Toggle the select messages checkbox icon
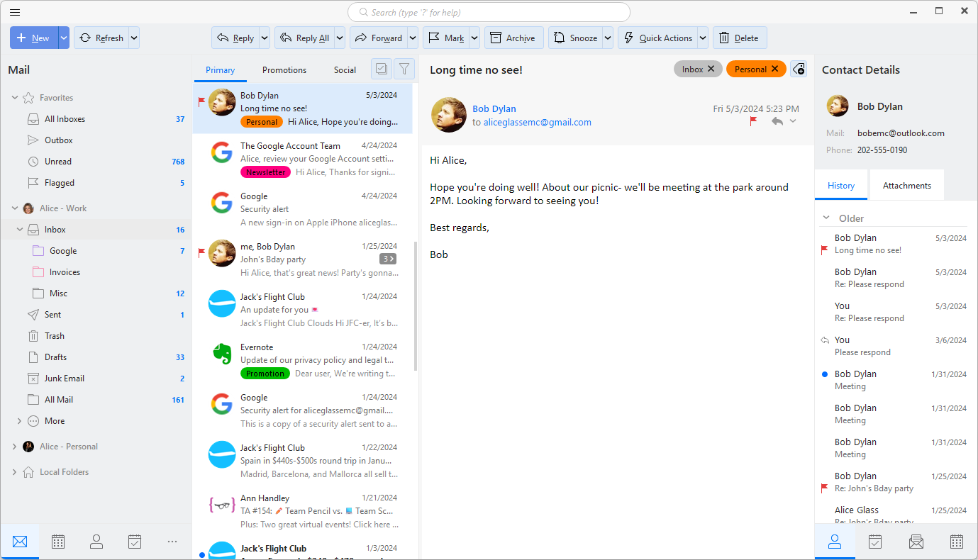This screenshot has height=560, width=978. [x=382, y=69]
